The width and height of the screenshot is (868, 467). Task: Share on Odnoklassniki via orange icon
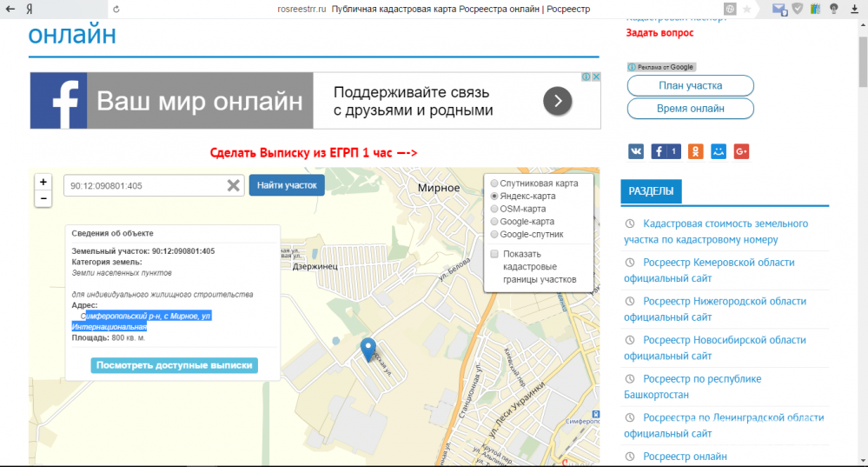tap(695, 151)
